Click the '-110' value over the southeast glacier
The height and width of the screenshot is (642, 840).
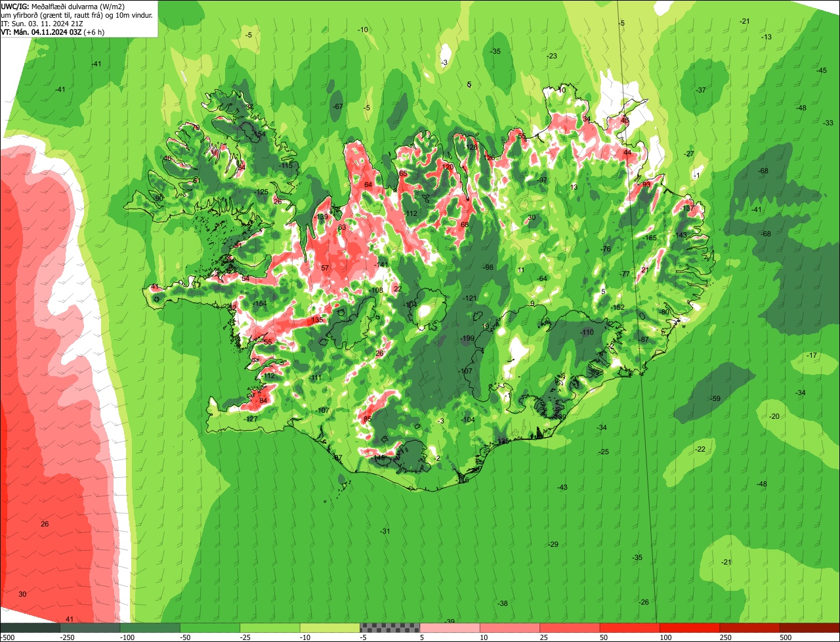(x=587, y=333)
